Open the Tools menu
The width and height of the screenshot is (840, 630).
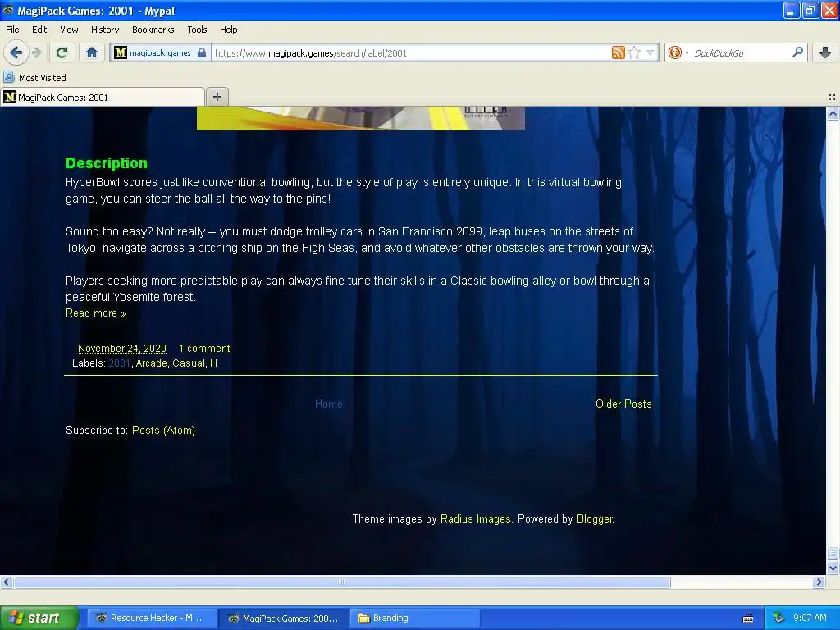pos(197,30)
